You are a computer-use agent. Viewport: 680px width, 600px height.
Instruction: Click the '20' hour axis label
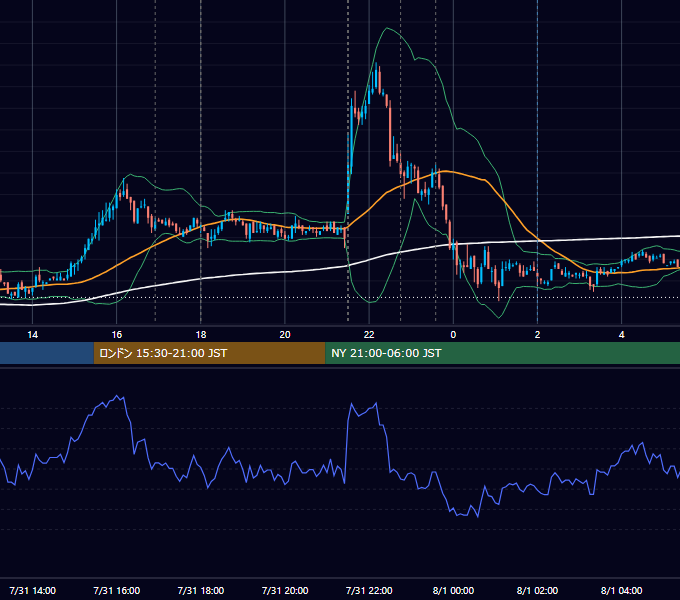(x=285, y=335)
